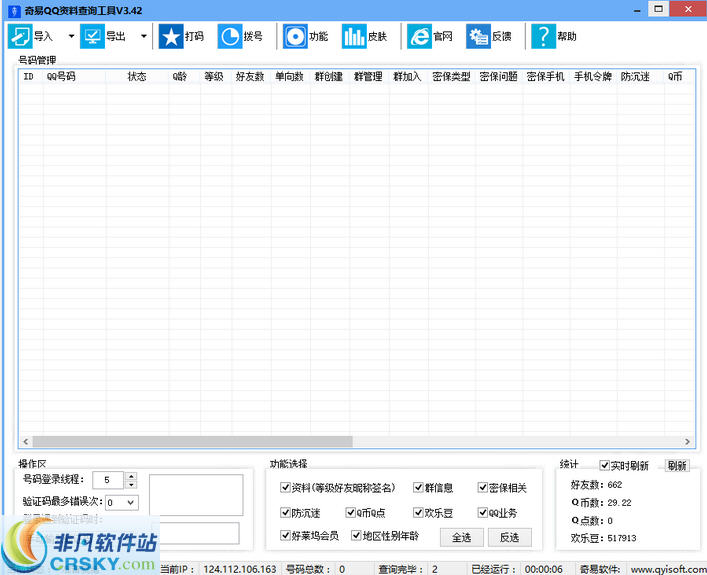Expand the 导入 dropdown arrow
The width and height of the screenshot is (707, 575).
71,36
